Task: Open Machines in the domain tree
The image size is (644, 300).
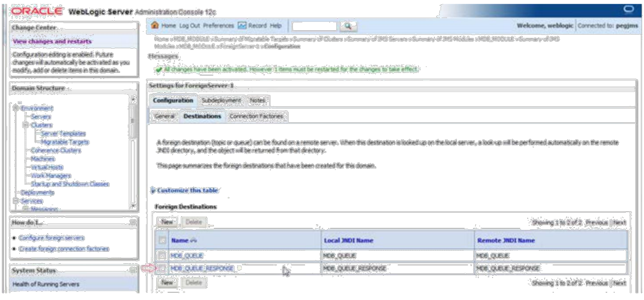Action: tap(43, 159)
